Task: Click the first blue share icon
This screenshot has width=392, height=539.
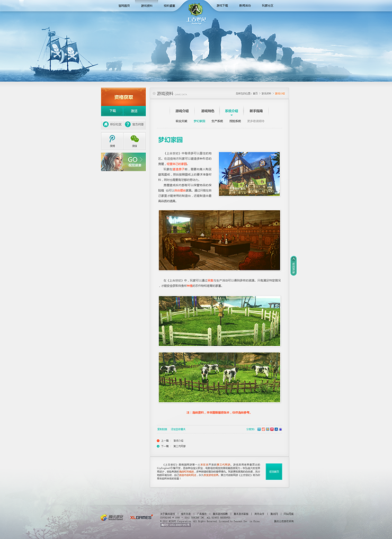Action: coord(259,429)
